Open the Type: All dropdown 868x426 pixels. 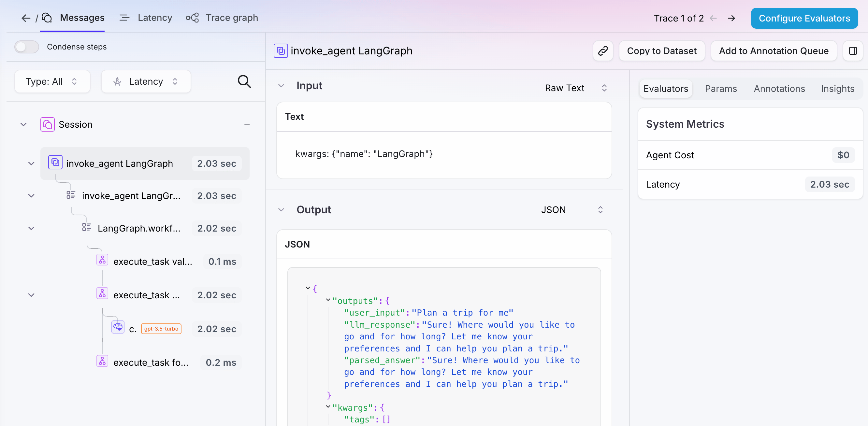coord(52,81)
